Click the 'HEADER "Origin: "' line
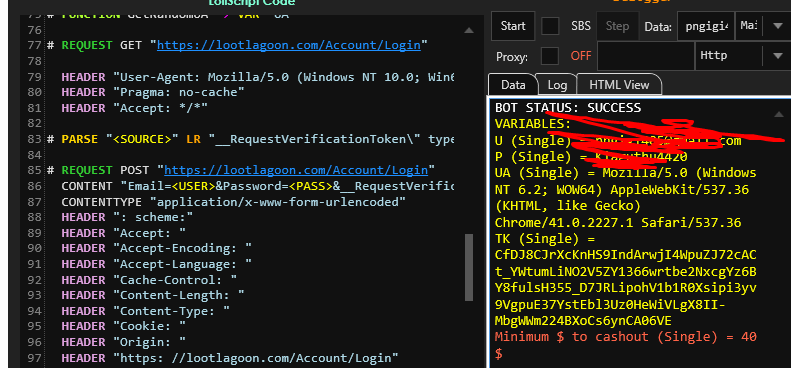 click(124, 342)
